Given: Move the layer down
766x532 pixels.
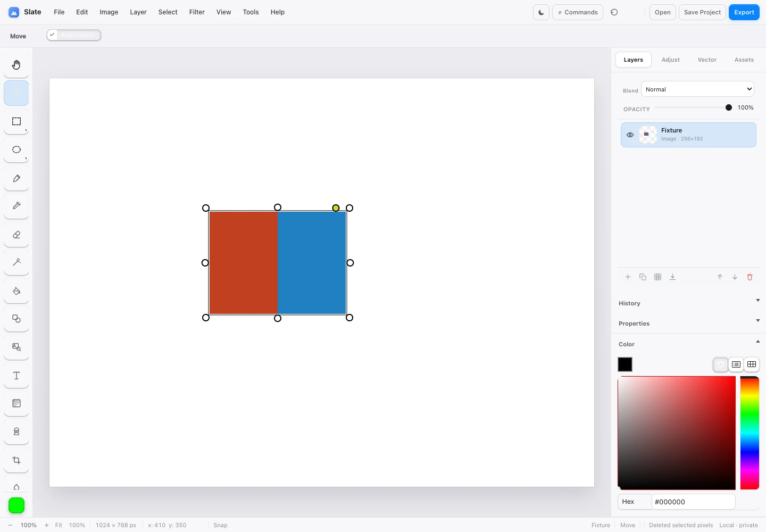Looking at the screenshot, I should coord(735,277).
